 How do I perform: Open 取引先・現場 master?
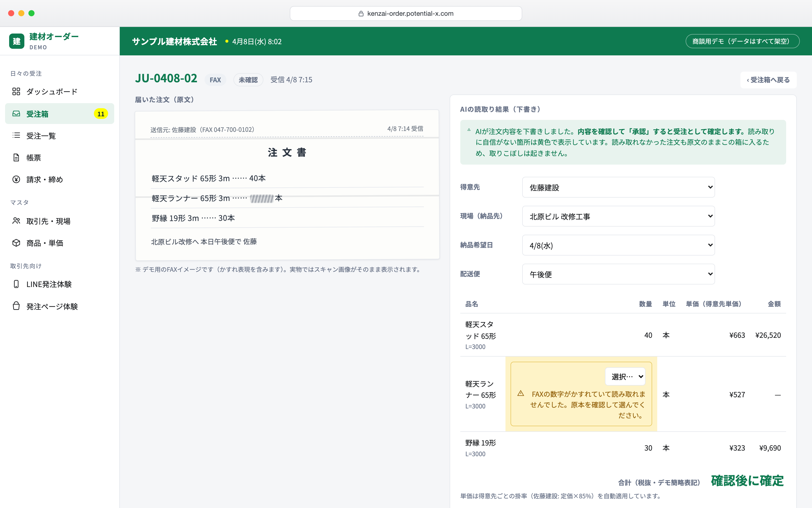(x=60, y=221)
